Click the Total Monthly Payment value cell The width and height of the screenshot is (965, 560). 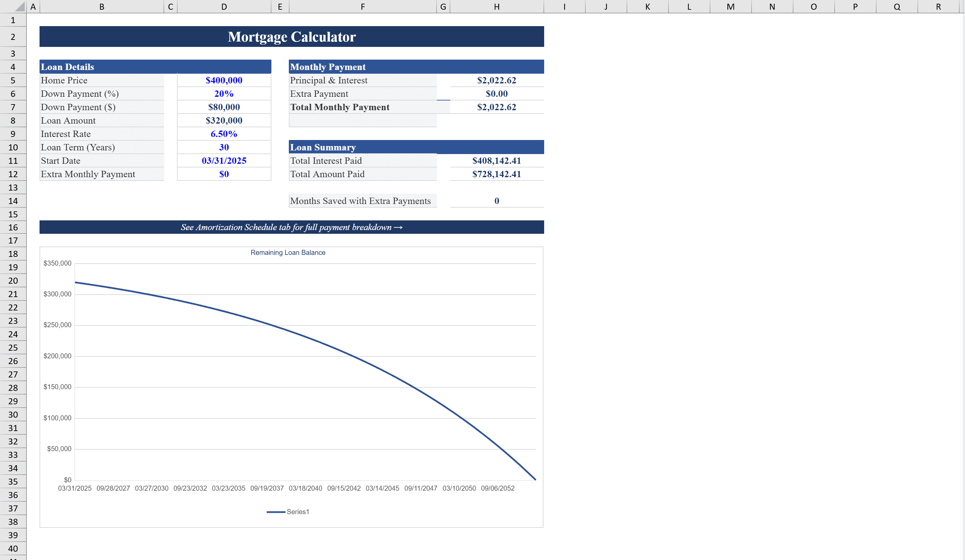tap(497, 107)
